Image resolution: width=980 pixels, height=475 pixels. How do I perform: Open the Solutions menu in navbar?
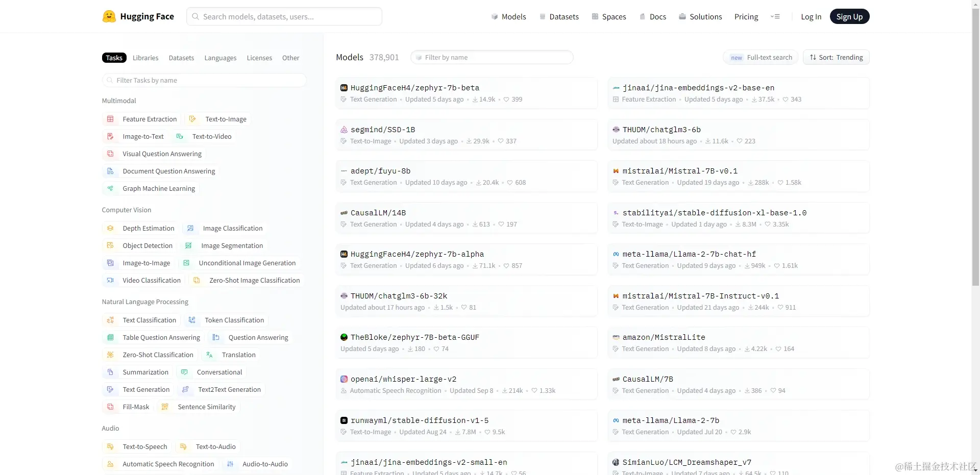point(700,16)
